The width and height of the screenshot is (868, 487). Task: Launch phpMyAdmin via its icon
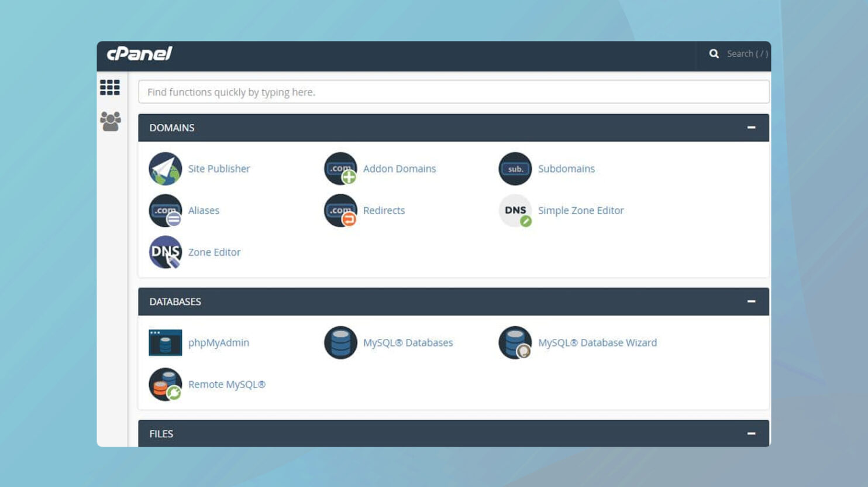click(165, 342)
